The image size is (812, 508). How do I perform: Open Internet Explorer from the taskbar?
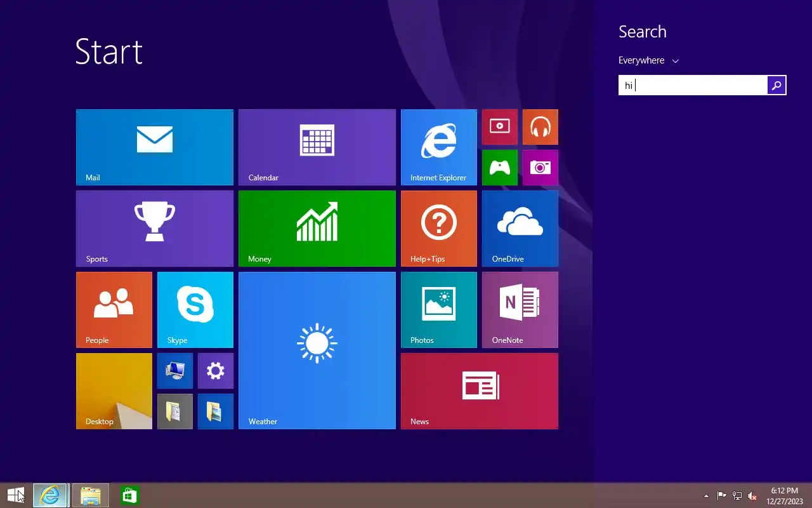(x=50, y=495)
